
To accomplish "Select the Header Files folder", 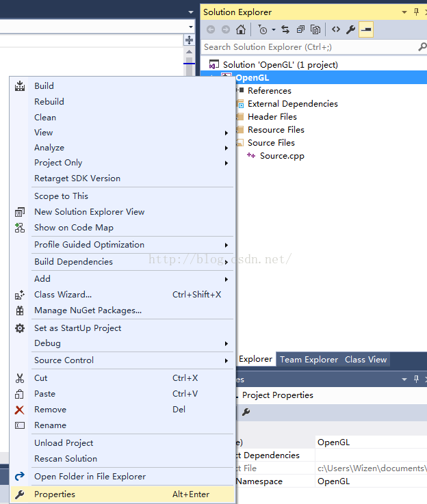I will tap(272, 117).
